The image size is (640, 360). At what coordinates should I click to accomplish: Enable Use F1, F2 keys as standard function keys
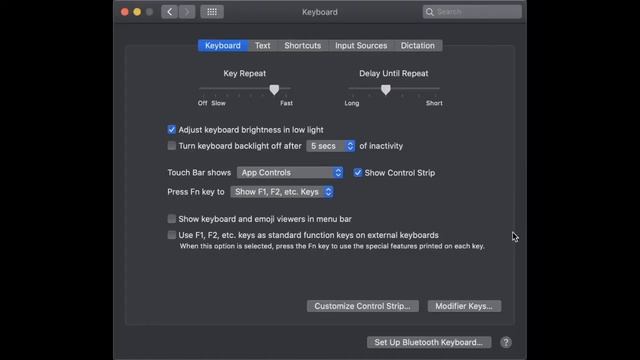pyautogui.click(x=172, y=235)
